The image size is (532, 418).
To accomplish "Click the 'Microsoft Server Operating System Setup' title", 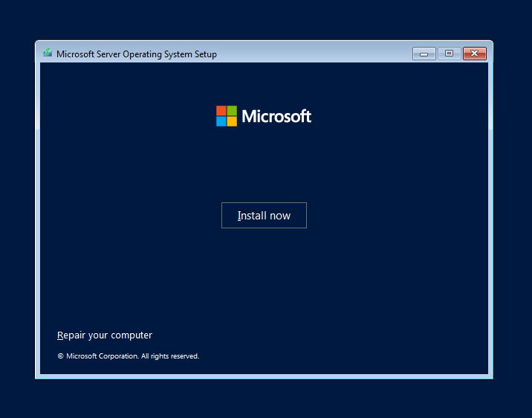I will [x=137, y=54].
